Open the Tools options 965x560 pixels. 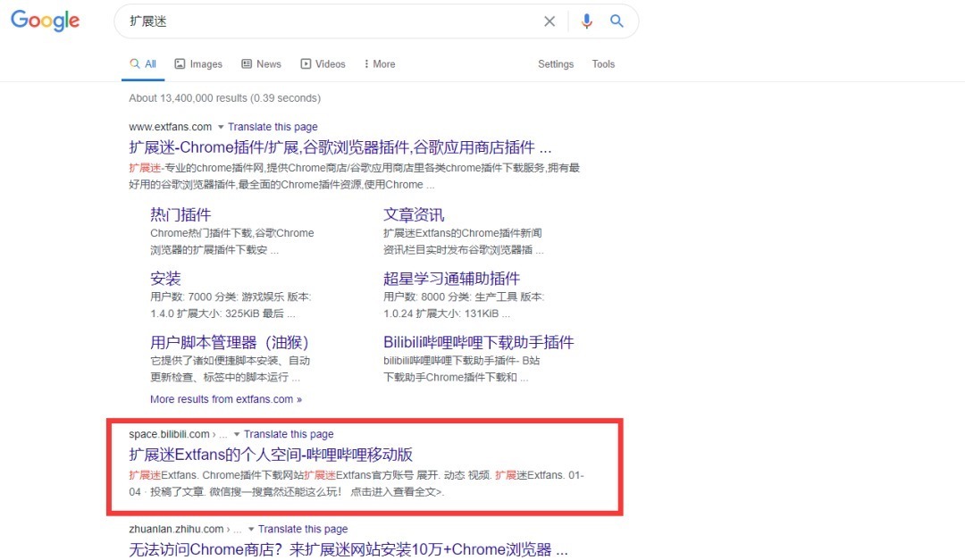[x=603, y=64]
